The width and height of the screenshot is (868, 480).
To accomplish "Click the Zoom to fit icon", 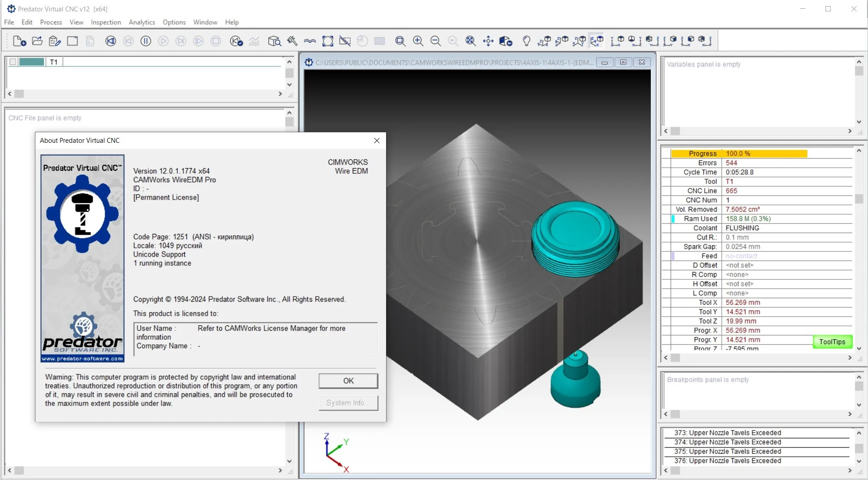I will point(471,41).
